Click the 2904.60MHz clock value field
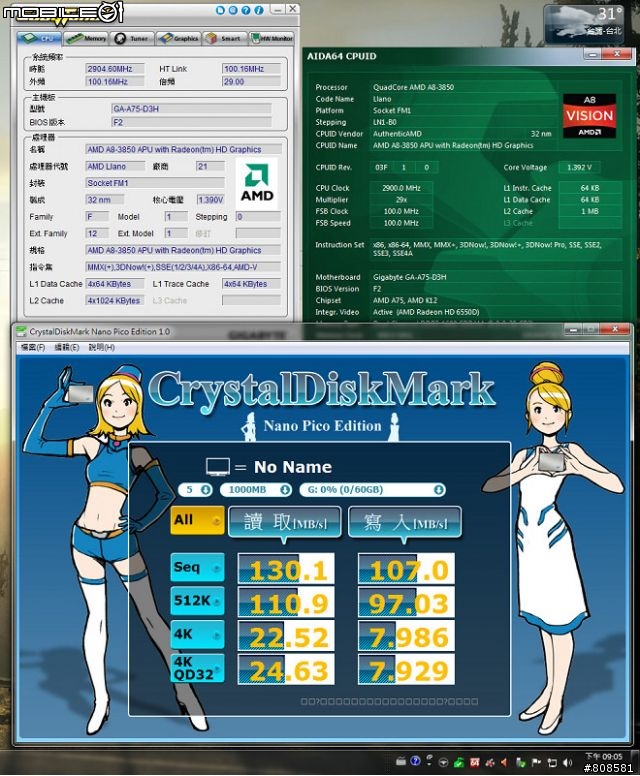The image size is (640, 776). click(115, 69)
